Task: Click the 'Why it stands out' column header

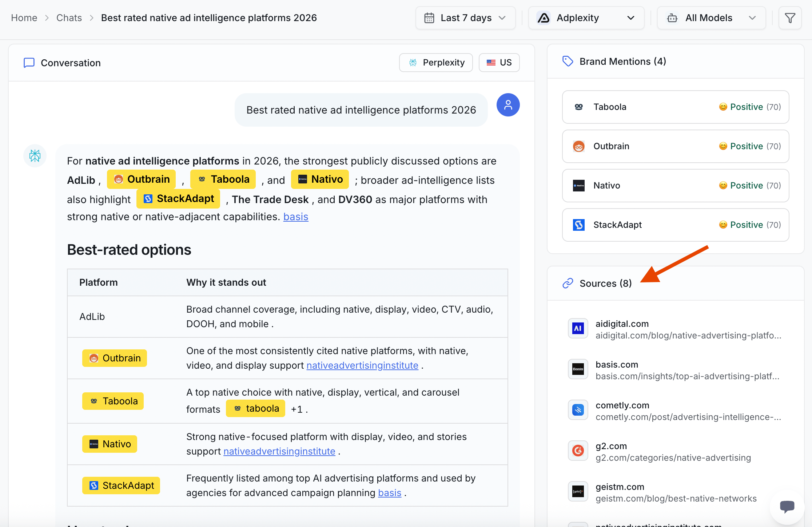Action: (x=226, y=282)
